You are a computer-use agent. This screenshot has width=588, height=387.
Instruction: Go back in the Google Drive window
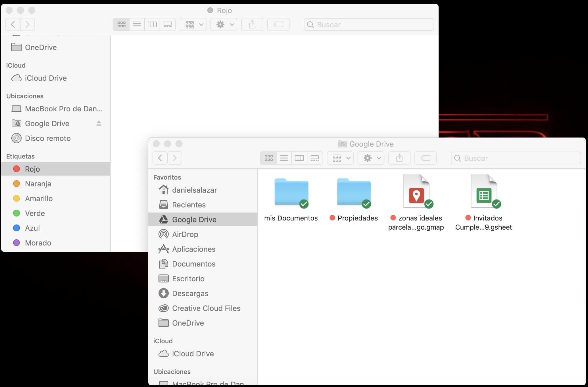160,158
